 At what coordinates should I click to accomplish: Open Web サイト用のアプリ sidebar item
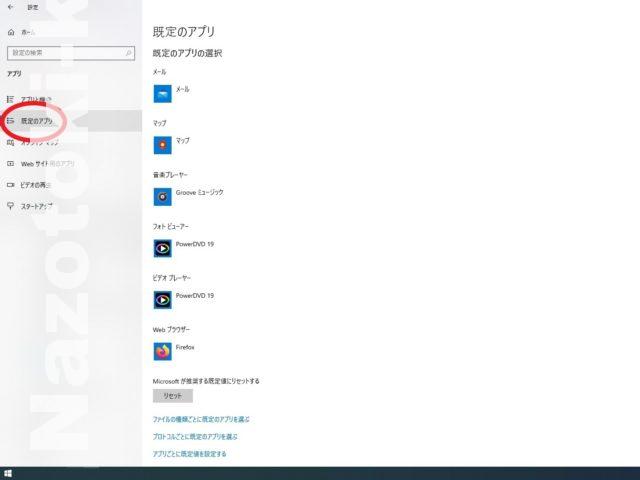46,163
